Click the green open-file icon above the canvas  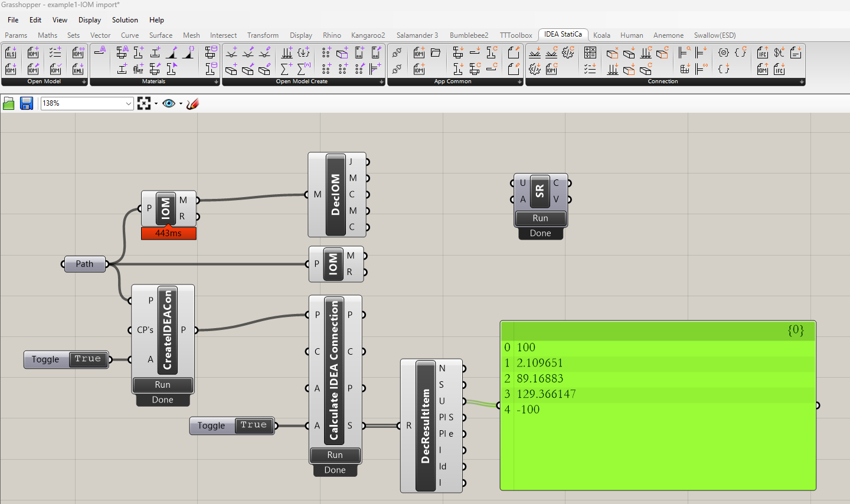9,103
